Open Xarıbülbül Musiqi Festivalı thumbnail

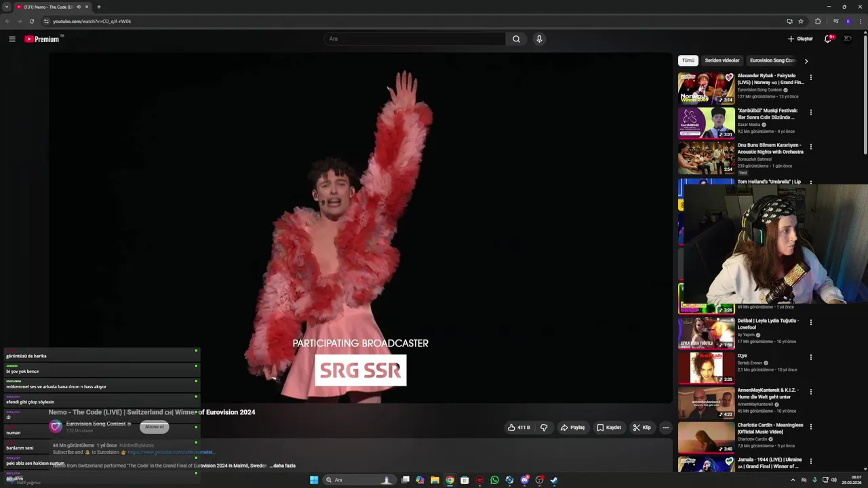706,123
